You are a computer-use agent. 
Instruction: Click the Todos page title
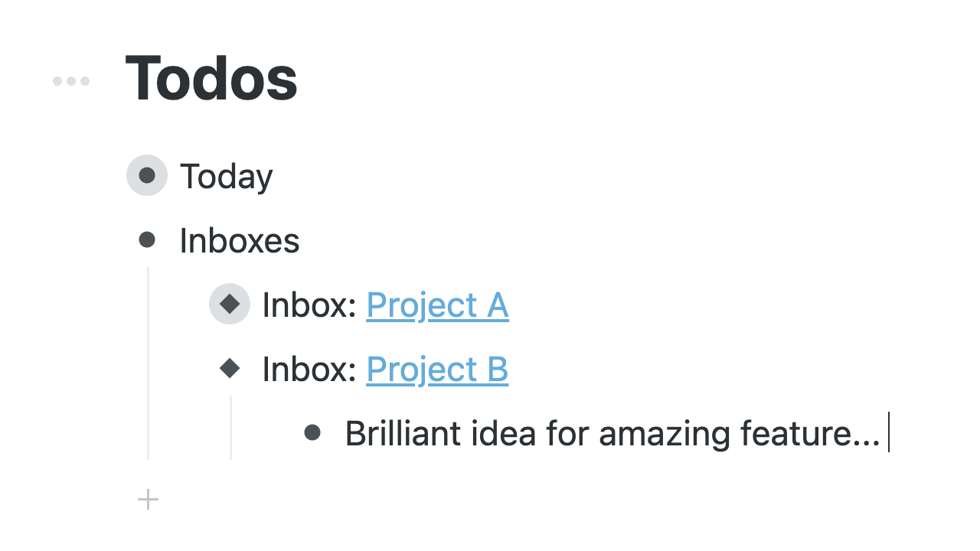pyautogui.click(x=211, y=79)
